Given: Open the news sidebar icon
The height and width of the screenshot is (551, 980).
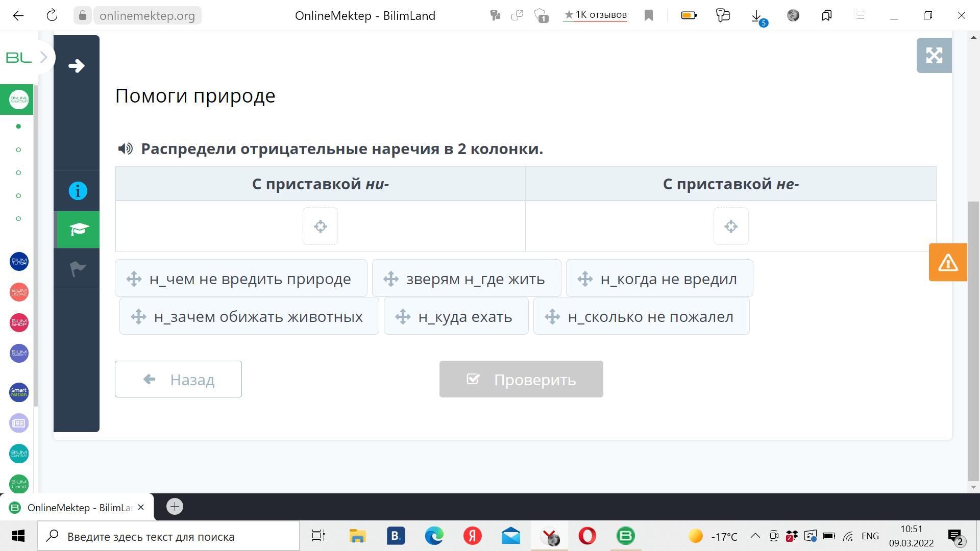Looking at the screenshot, I should click(x=19, y=423).
